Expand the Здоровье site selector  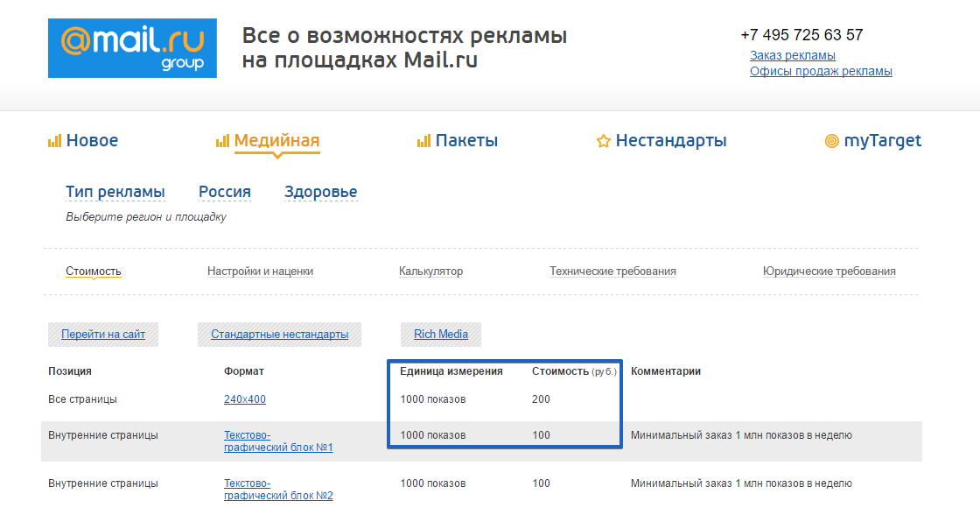click(x=321, y=192)
